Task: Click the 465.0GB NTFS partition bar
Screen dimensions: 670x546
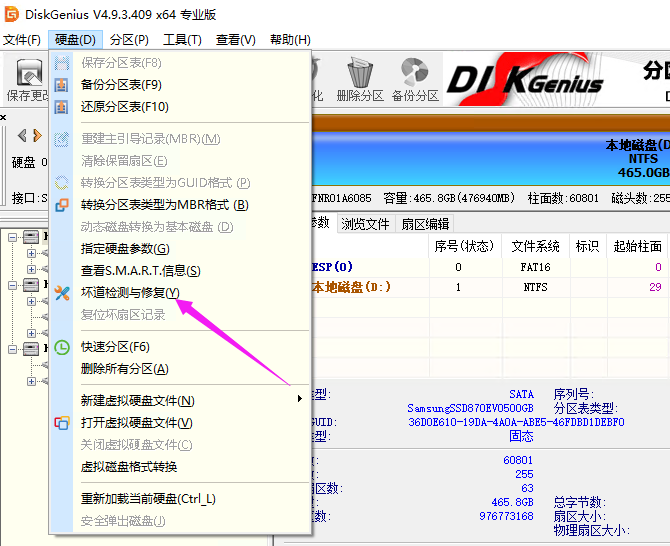Action: coord(491,159)
